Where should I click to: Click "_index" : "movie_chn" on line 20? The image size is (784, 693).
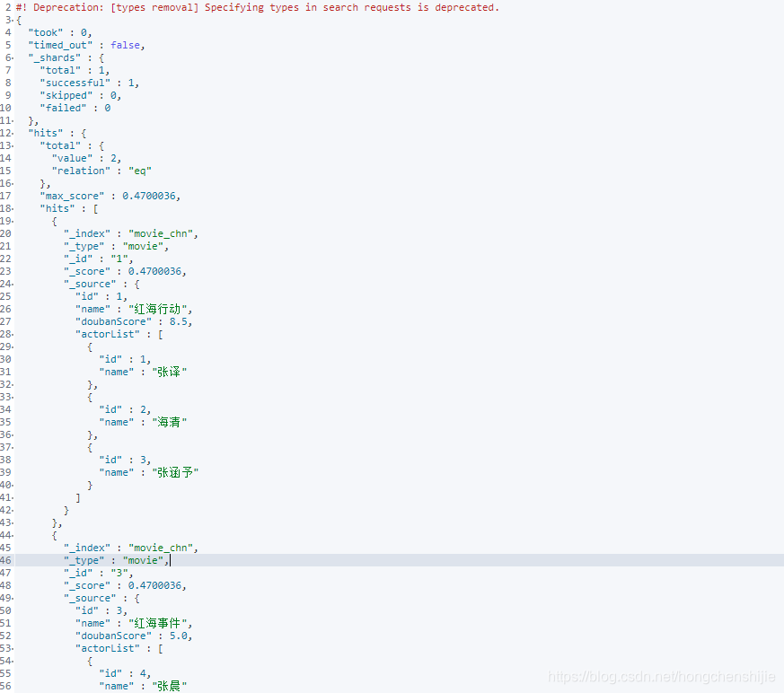click(x=131, y=233)
